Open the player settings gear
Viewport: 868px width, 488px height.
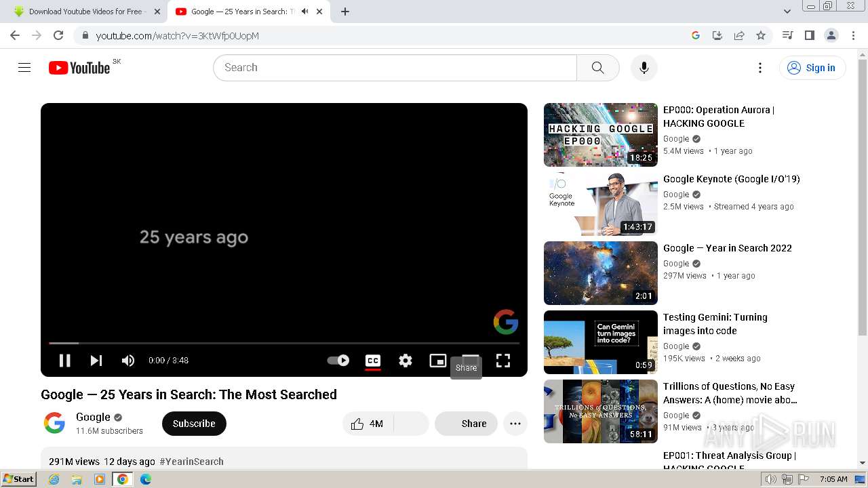406,361
